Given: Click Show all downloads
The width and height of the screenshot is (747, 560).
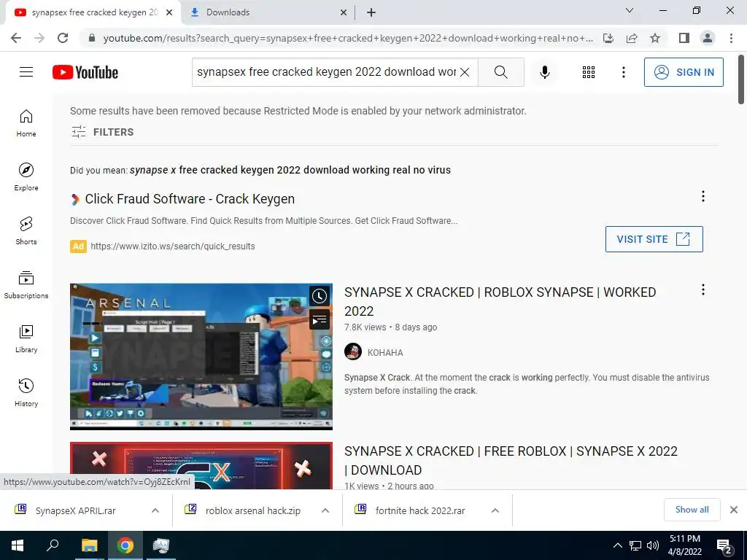Looking at the screenshot, I should click(692, 510).
